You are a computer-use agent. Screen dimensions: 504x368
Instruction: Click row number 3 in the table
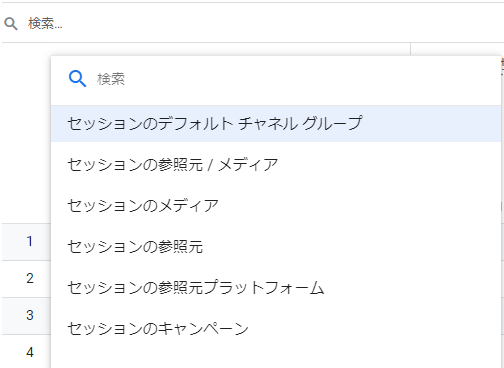(x=30, y=315)
